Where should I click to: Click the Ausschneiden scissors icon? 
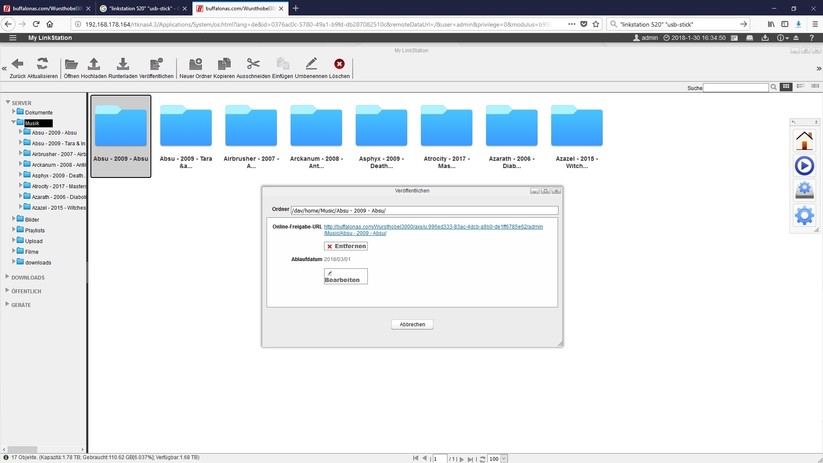click(x=253, y=64)
